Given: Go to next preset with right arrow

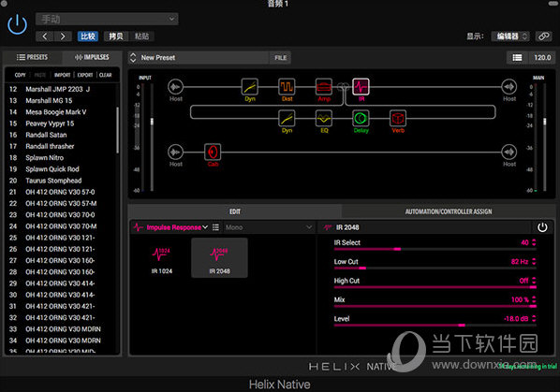Looking at the screenshot, I should (63, 36).
